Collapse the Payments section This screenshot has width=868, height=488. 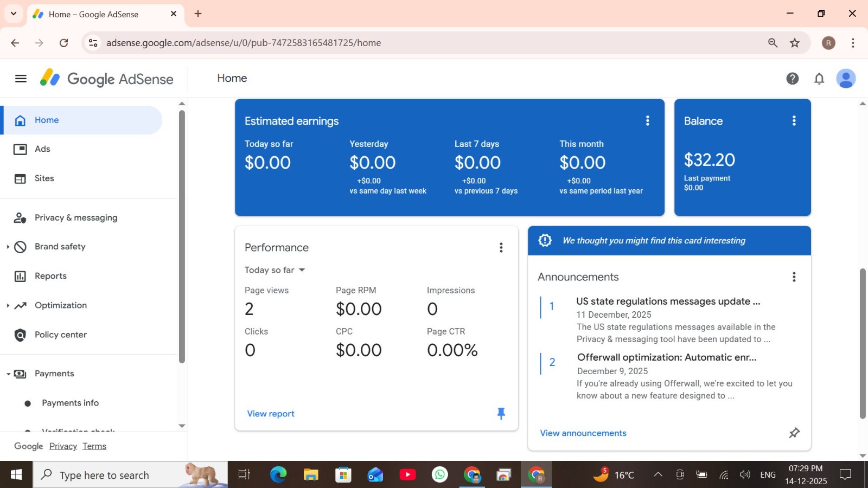[8, 374]
